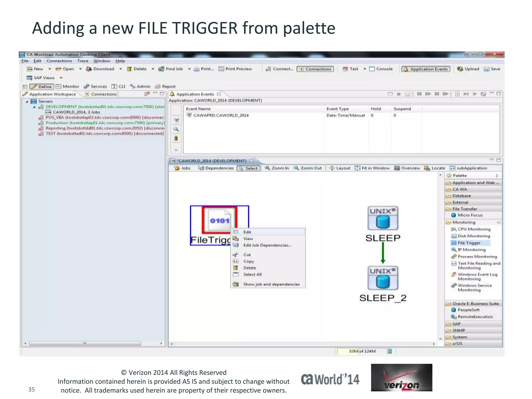
Task: Choose Show job and dependencies
Action: (268, 284)
